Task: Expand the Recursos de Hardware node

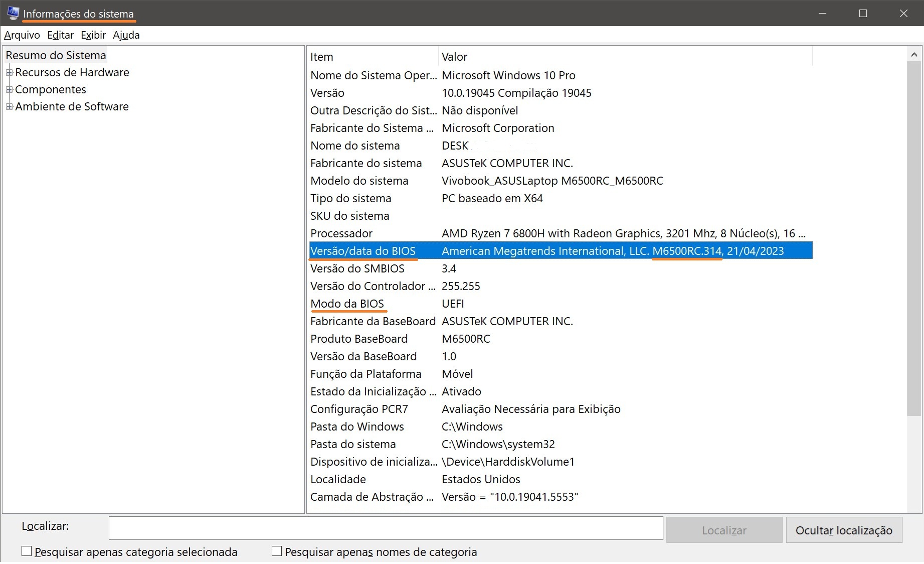Action: (x=9, y=73)
